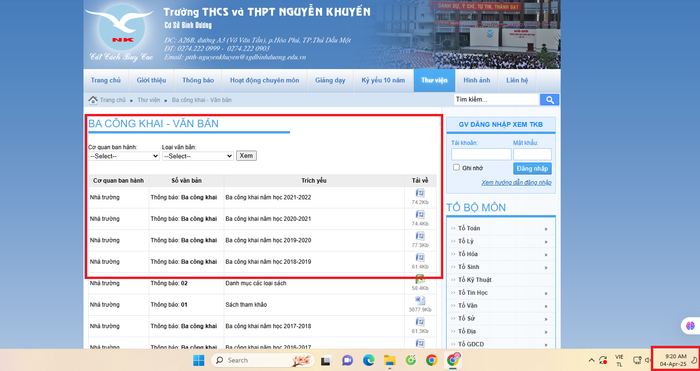
Task: Open the Cơ quan ban hành dropdown
Action: pyautogui.click(x=124, y=156)
